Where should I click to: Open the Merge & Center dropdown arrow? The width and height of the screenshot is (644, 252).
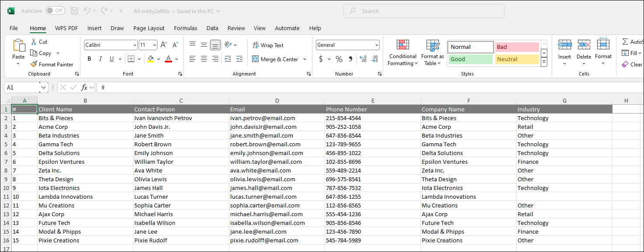coord(304,59)
